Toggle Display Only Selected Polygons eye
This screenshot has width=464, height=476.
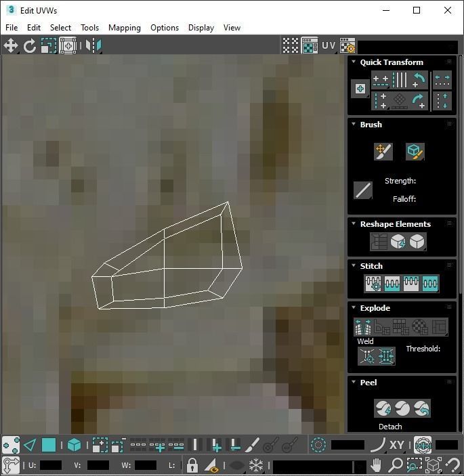click(x=211, y=465)
